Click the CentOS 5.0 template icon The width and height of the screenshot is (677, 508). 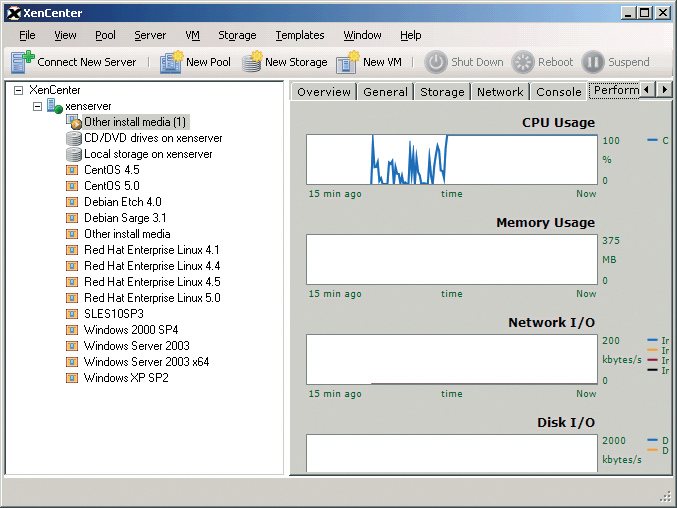click(x=72, y=186)
